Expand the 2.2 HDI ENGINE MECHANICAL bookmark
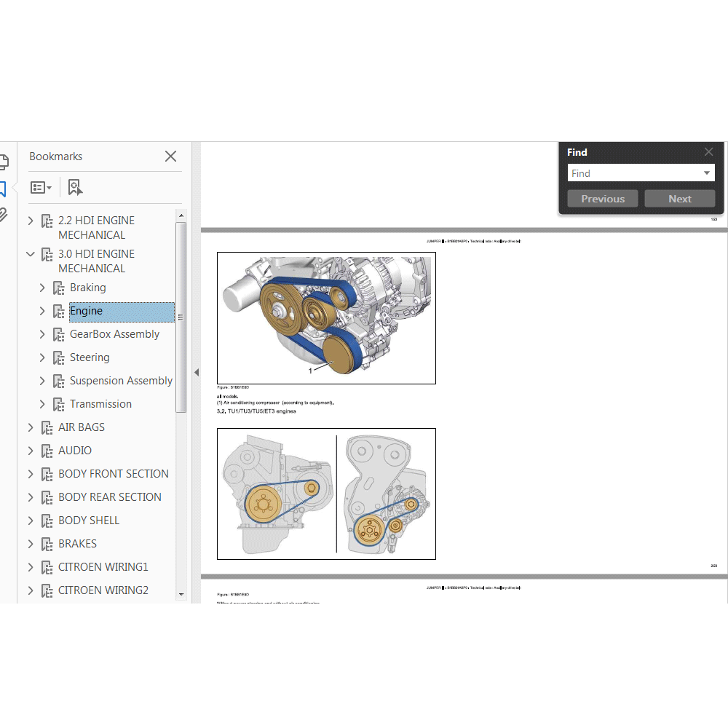 point(31,221)
